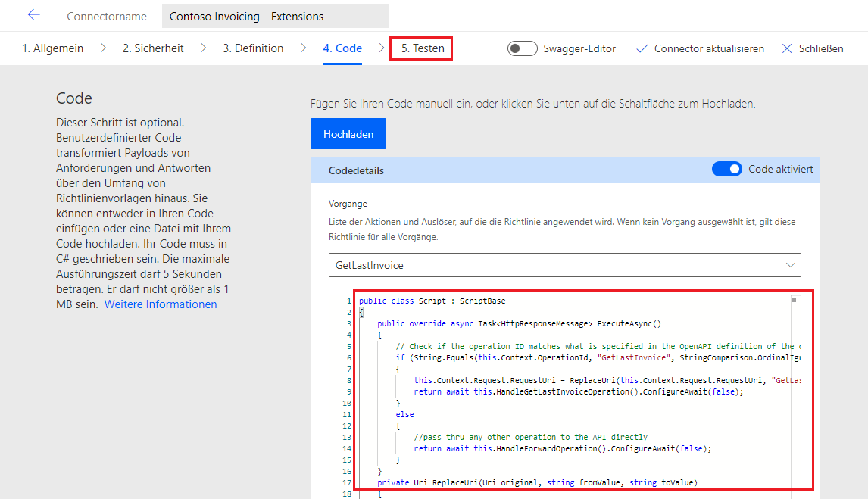Click the Swagger-Editor label text

point(579,48)
